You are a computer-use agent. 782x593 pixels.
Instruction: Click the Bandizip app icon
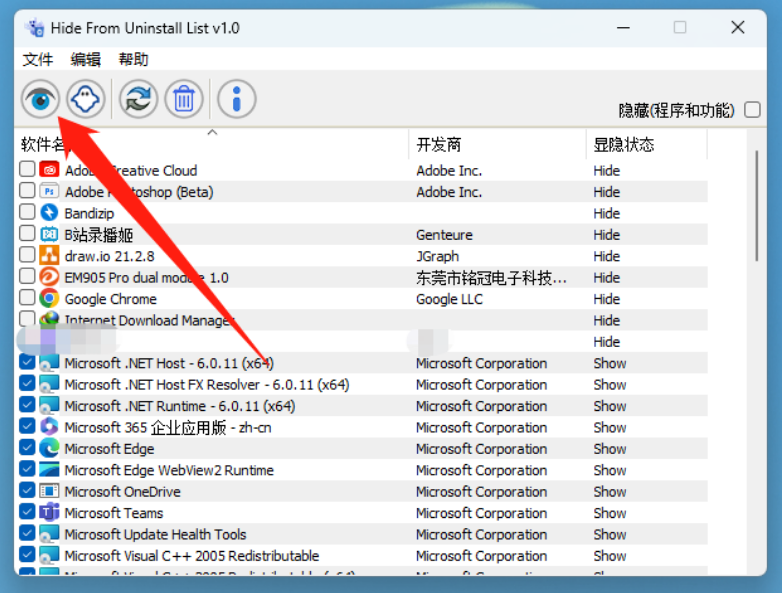49,213
